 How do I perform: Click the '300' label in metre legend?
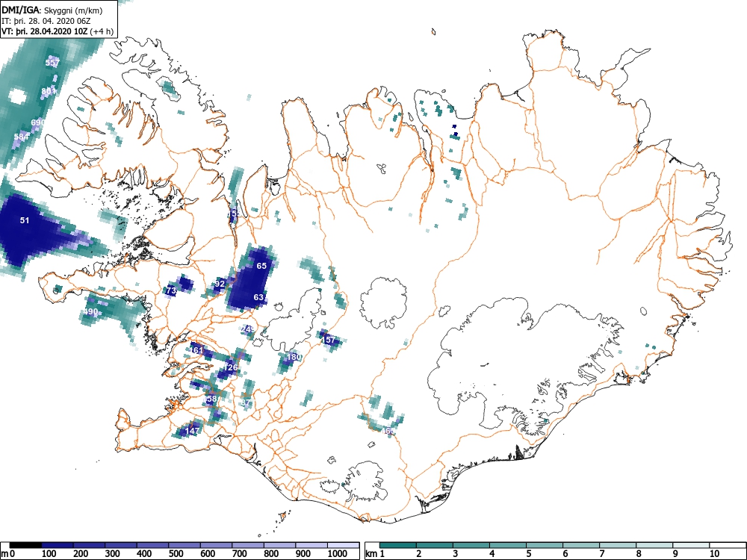pos(113,554)
